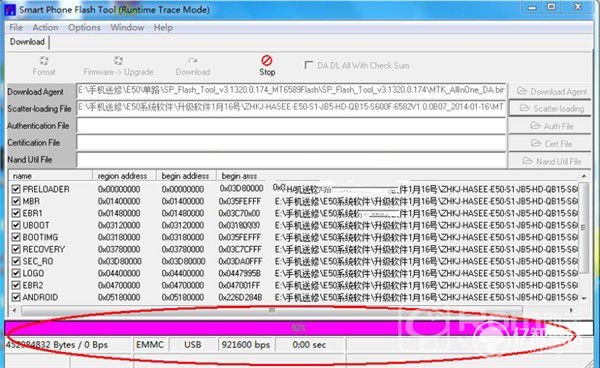
Task: Select the ANDROID row name
Action: pyautogui.click(x=40, y=297)
